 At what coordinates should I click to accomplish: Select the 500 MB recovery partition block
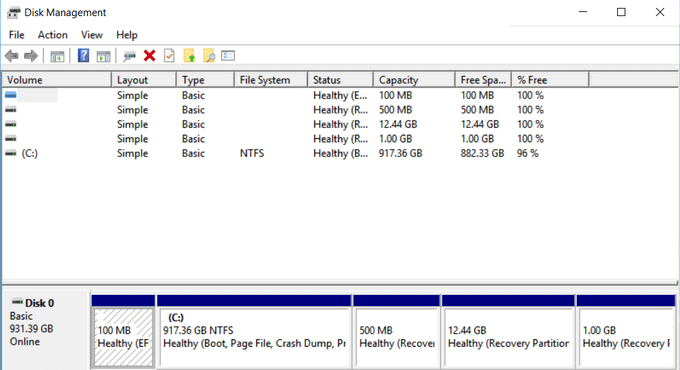pos(397,337)
